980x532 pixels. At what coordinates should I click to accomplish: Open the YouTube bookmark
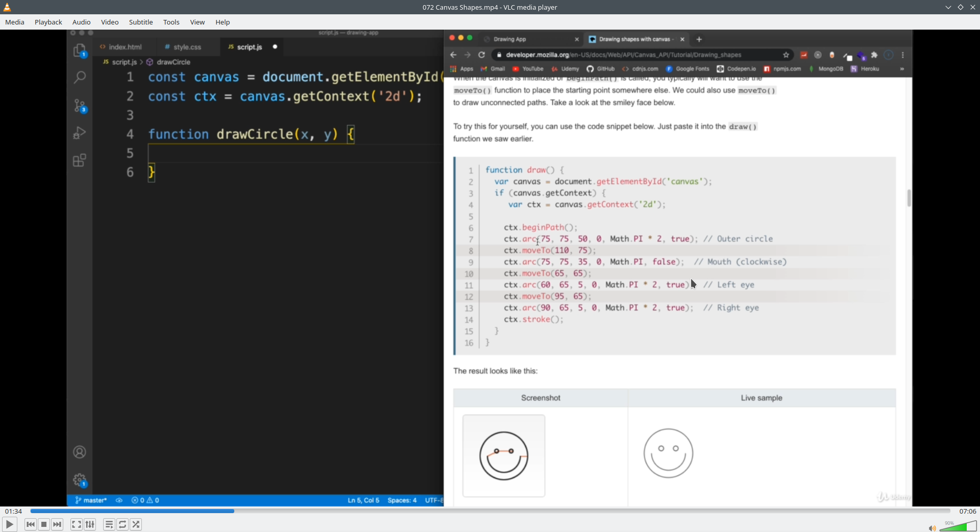(528, 69)
